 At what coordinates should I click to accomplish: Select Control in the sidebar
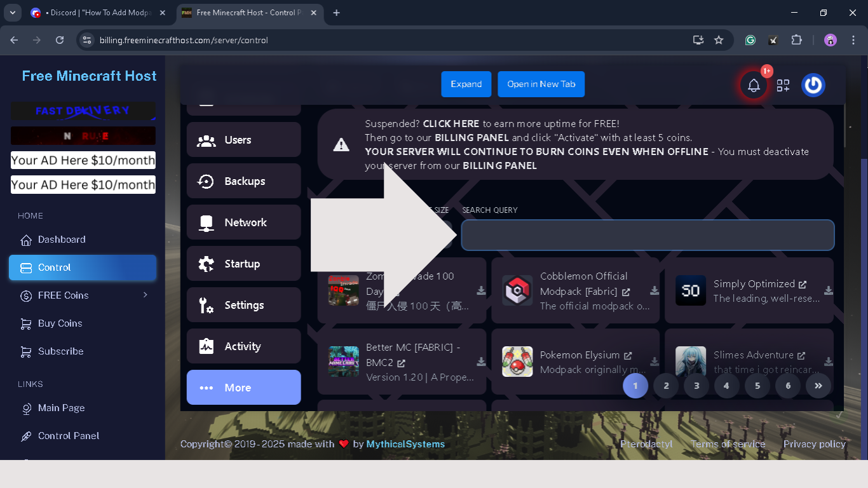(x=83, y=268)
